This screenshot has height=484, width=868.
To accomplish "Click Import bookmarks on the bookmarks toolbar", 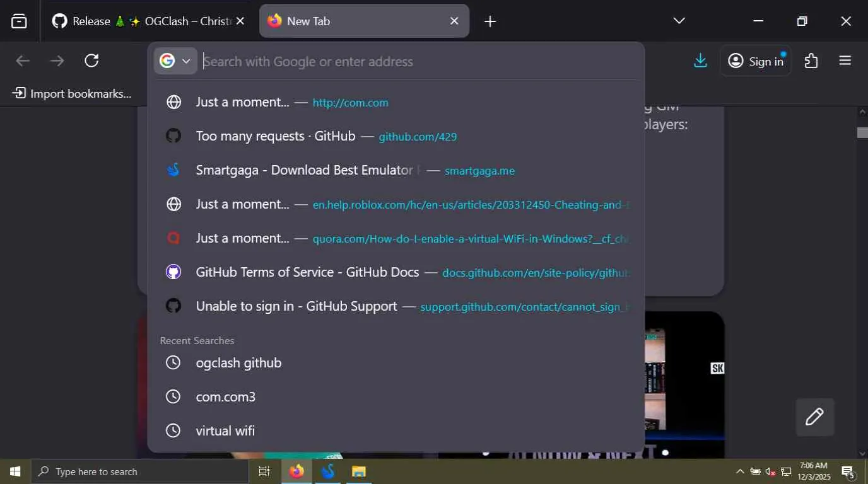I will tap(72, 93).
